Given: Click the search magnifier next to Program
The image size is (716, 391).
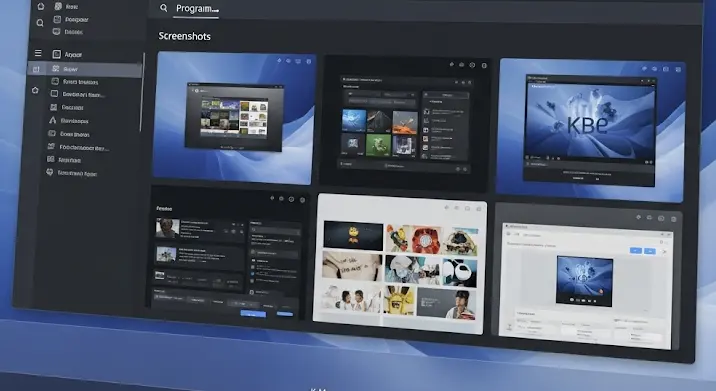Looking at the screenshot, I should [x=163, y=8].
